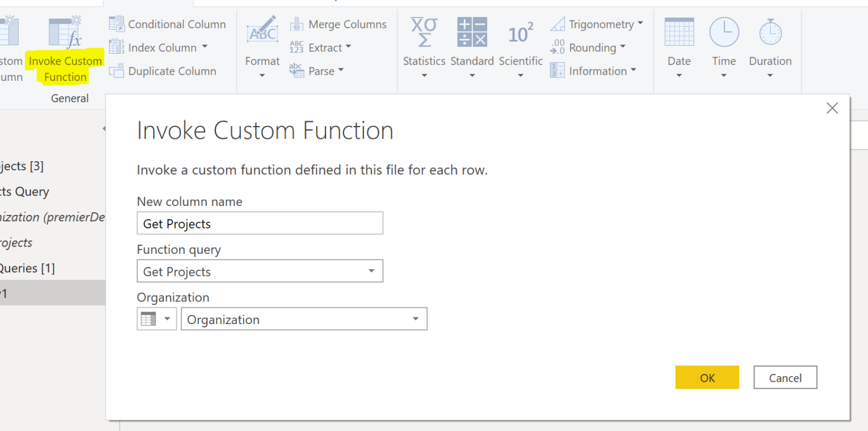
Task: Expand the Trigonometry menu
Action: pyautogui.click(x=640, y=24)
